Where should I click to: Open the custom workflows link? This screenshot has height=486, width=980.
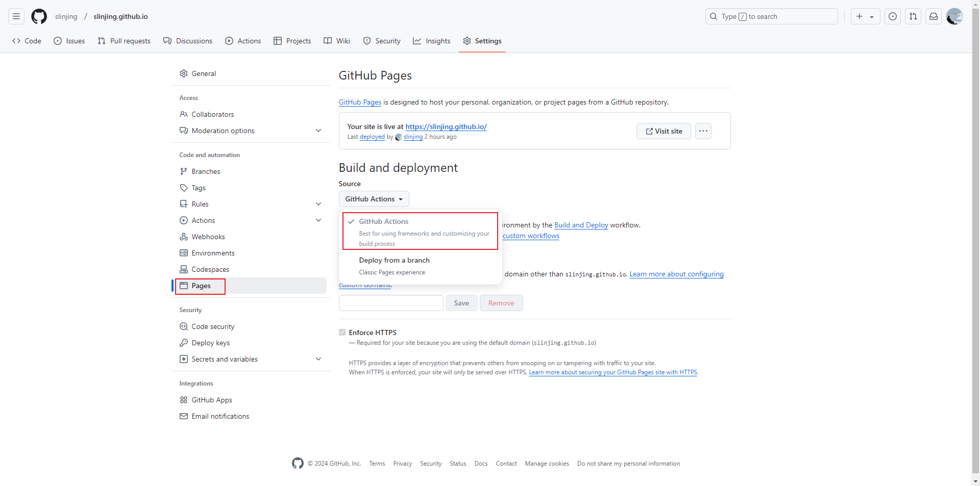point(531,236)
